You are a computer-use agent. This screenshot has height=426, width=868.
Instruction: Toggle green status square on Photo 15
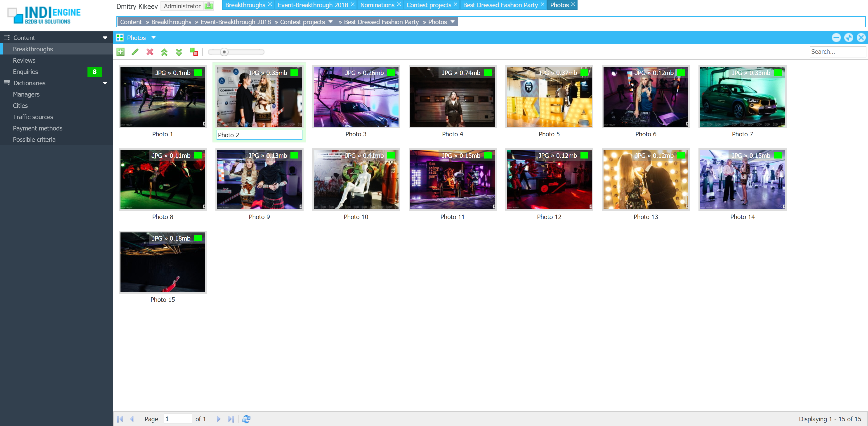pyautogui.click(x=198, y=238)
